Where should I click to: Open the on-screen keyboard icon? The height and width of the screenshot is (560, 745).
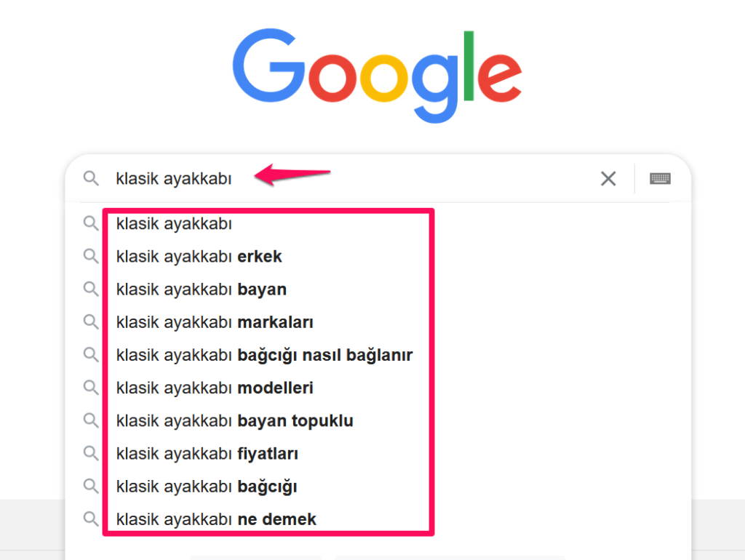point(660,178)
